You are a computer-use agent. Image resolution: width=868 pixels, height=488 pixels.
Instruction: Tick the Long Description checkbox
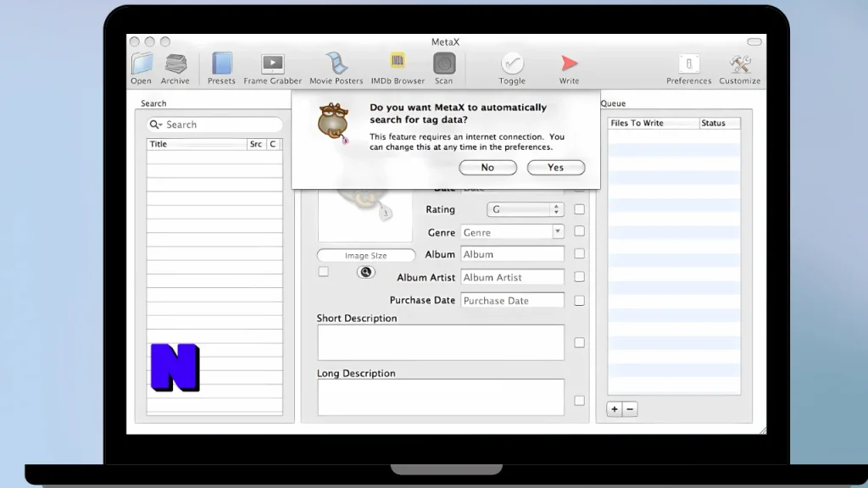(x=579, y=401)
